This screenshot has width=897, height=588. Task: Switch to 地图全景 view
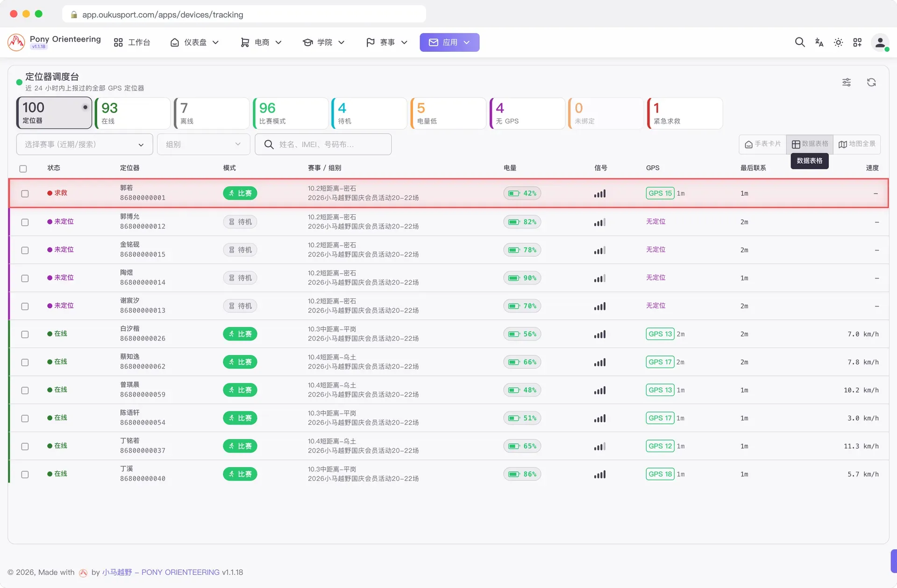(x=857, y=144)
